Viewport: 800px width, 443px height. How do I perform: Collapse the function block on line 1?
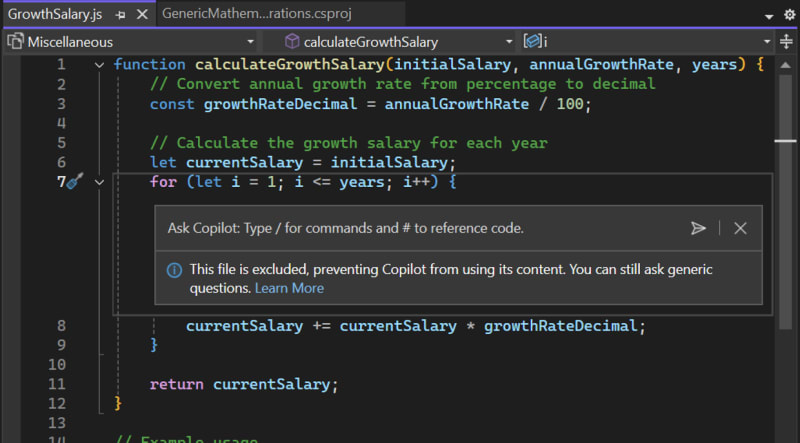click(x=99, y=65)
